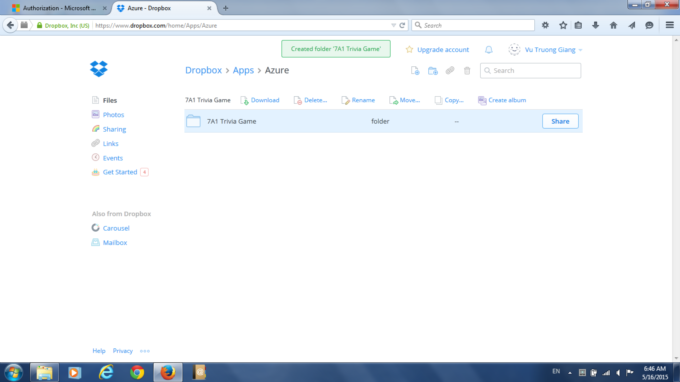Click the Created folder notification banner

coord(336,49)
